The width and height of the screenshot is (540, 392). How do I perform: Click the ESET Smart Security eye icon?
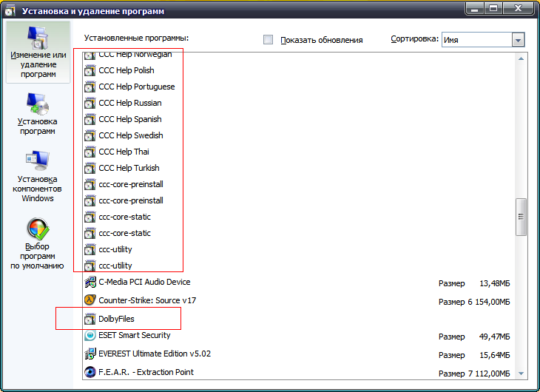90,335
